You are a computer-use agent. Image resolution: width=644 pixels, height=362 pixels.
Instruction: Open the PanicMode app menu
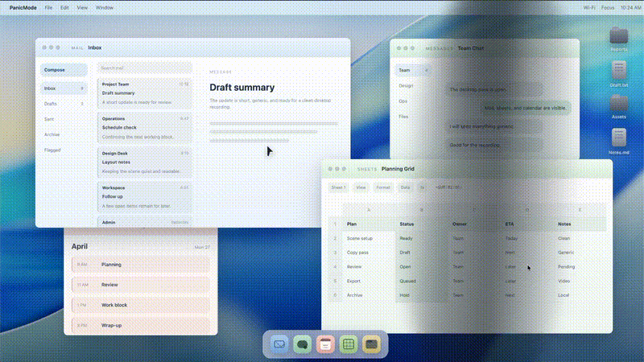[x=23, y=7]
